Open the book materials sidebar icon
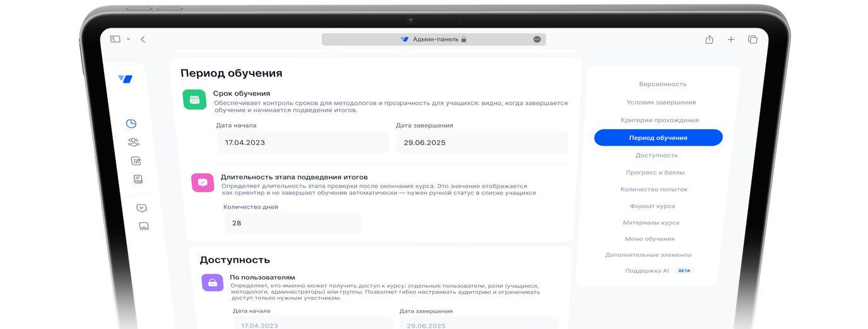The width and height of the screenshot is (868, 329). point(138,179)
